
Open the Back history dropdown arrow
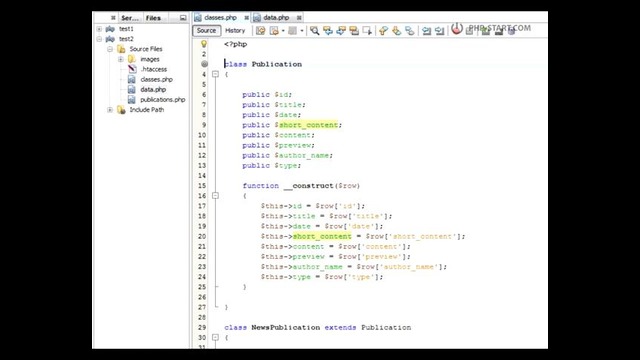pos(283,31)
